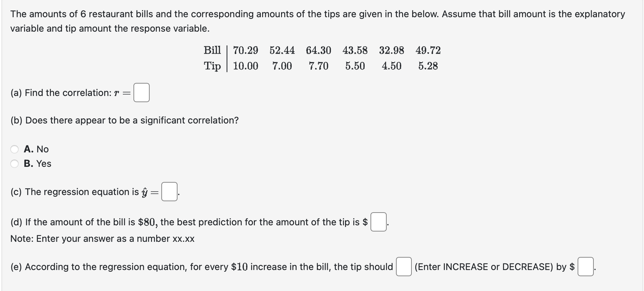Click the part (d) note text
Viewport: 644px width, 291px height.
[102, 238]
